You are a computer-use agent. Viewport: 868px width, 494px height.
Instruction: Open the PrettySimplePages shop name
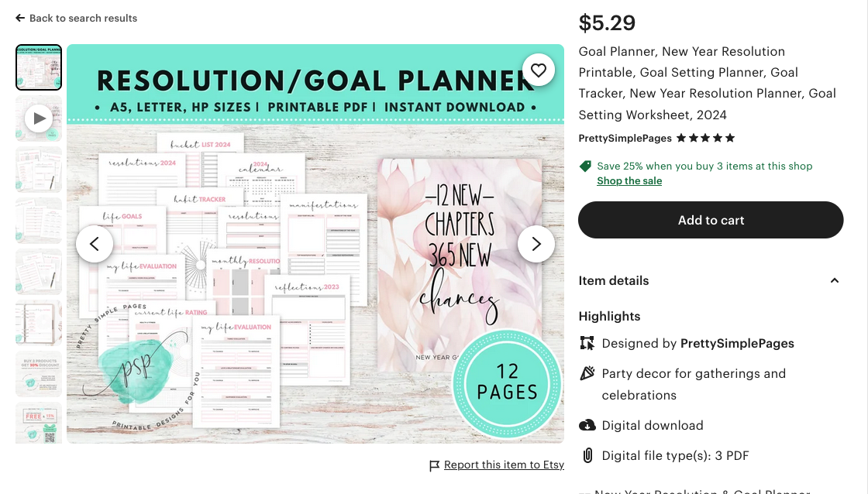pos(625,139)
